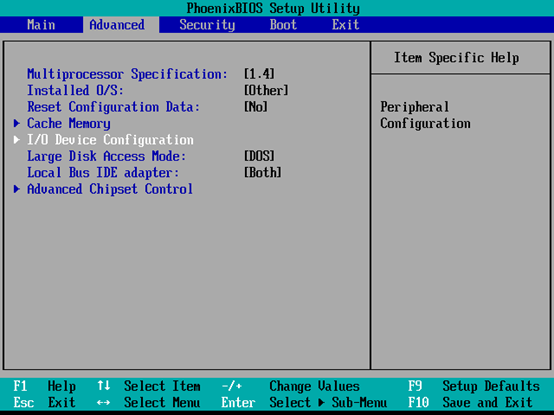Select Reset Configuration Data label

coord(114,107)
